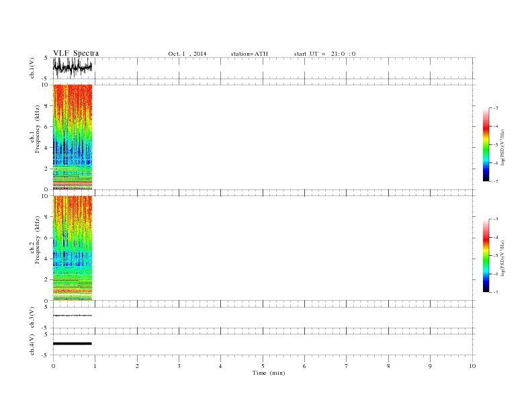Click time axis tick label "0"
Screen dimensions: 532x411
pos(53,366)
